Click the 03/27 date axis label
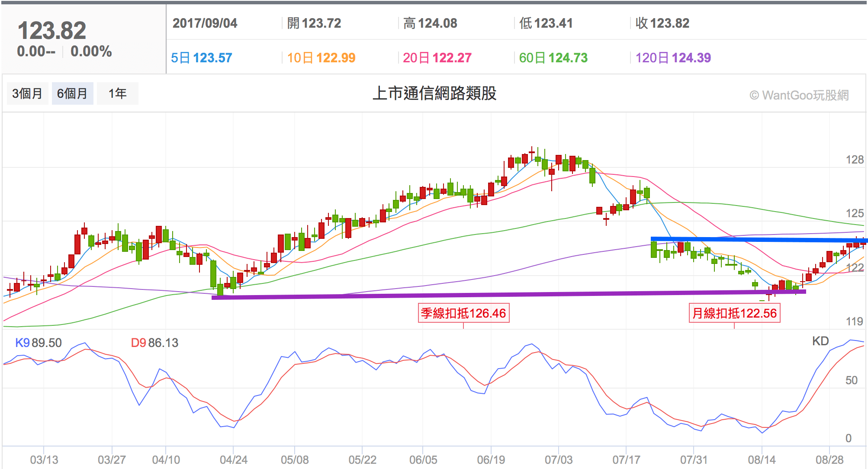Image resolution: width=868 pixels, height=469 pixels. tap(112, 459)
